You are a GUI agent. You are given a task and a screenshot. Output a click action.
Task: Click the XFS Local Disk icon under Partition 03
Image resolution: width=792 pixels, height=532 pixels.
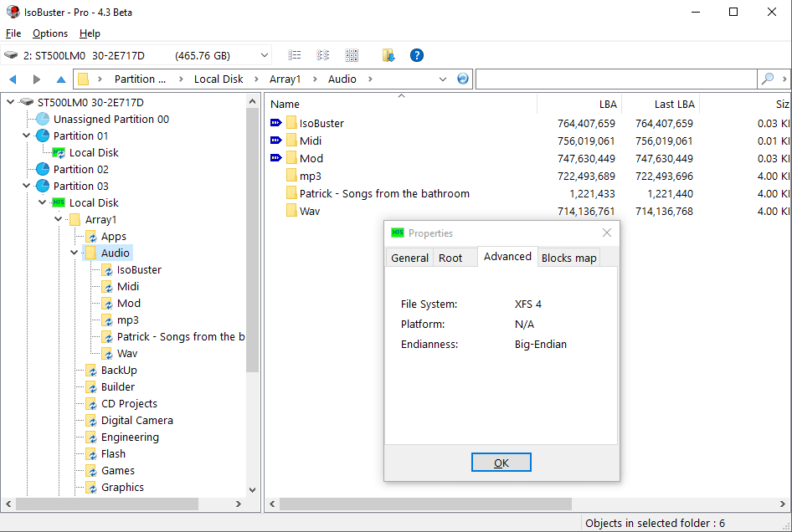pyautogui.click(x=59, y=202)
